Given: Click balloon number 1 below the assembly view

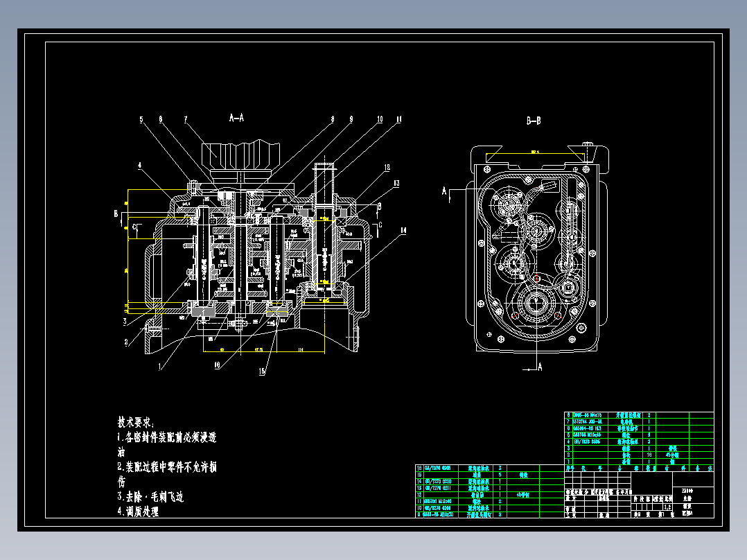Looking at the screenshot, I should pyautogui.click(x=160, y=365).
